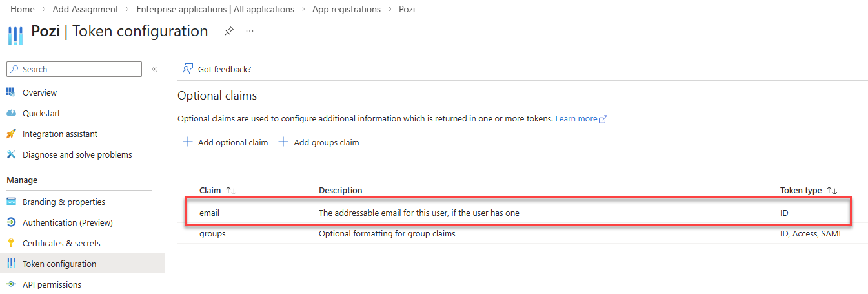Image resolution: width=868 pixels, height=294 pixels.
Task: Click 'Optional formatting for group claims' text
Action: (387, 234)
